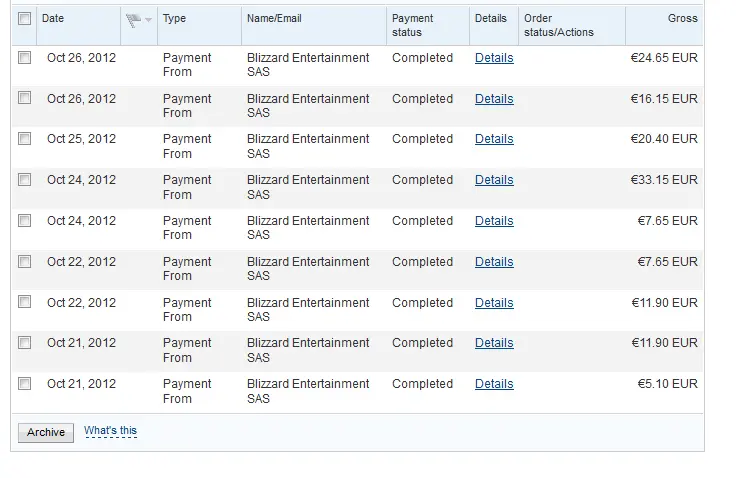
Task: Click Payment From in the €5.10 row
Action: click(x=187, y=391)
